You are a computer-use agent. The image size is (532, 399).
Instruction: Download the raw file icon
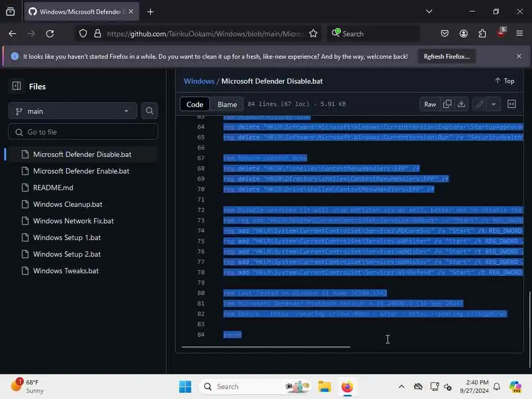click(461, 104)
